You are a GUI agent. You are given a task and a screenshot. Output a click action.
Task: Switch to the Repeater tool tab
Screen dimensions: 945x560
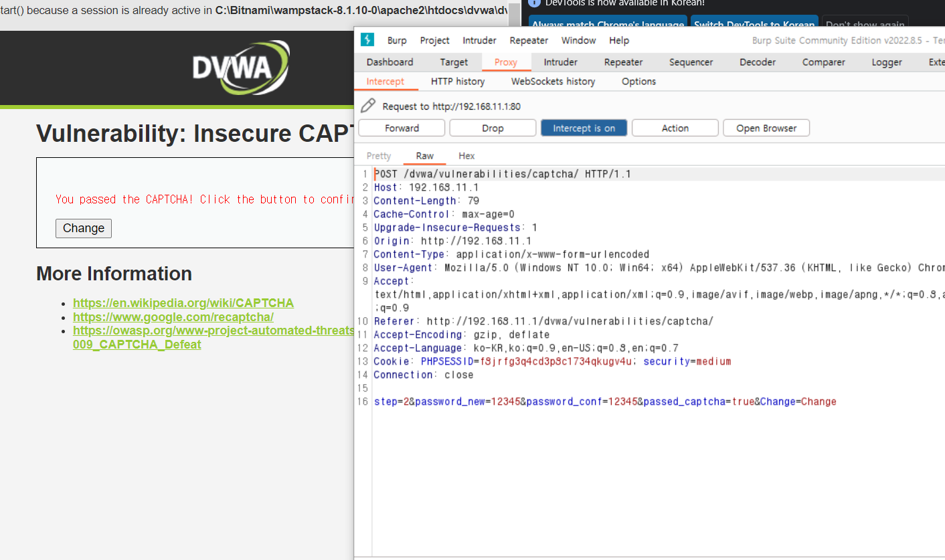[x=623, y=62]
